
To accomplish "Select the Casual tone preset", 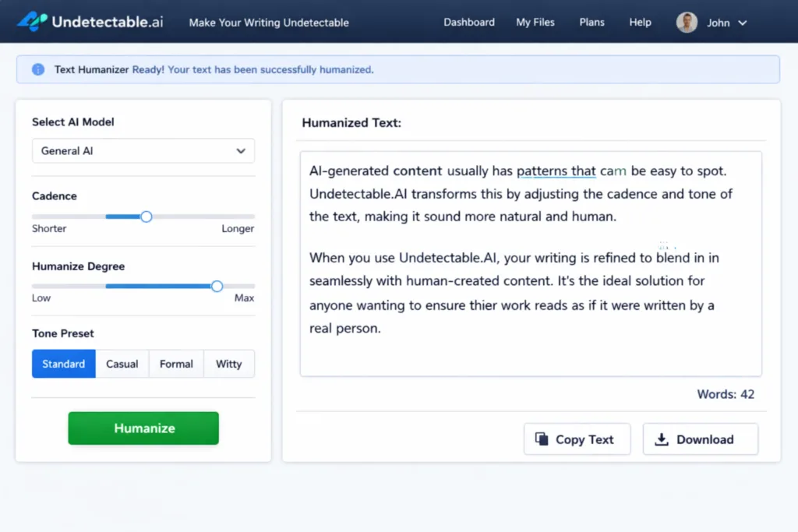I will 122,364.
